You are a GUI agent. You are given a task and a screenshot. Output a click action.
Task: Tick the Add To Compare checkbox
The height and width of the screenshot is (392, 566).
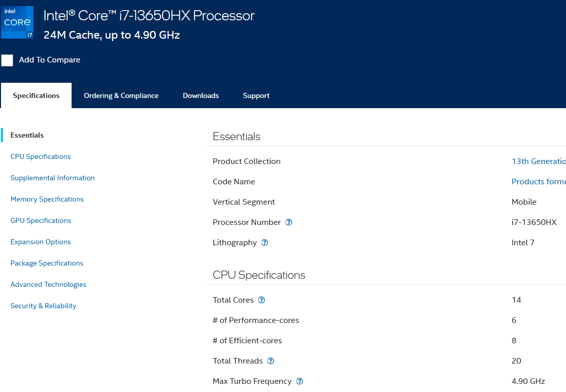pyautogui.click(x=7, y=60)
